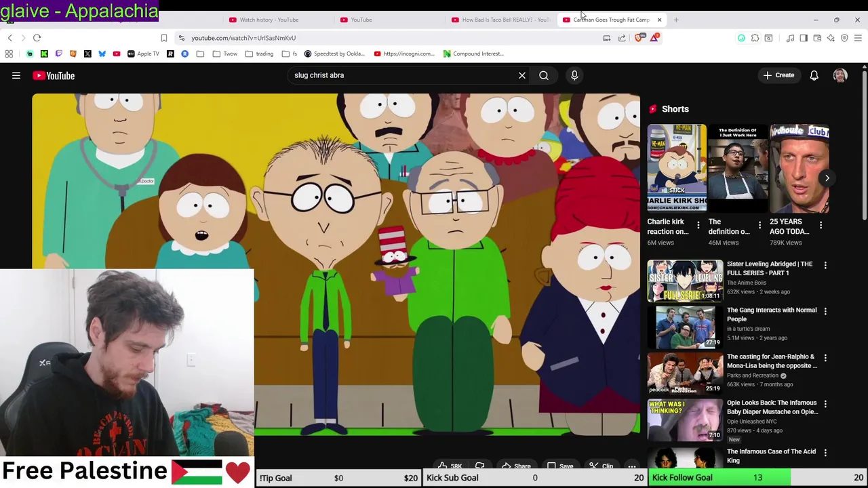
Task: Open the music note playlist icon
Action: (x=790, y=38)
